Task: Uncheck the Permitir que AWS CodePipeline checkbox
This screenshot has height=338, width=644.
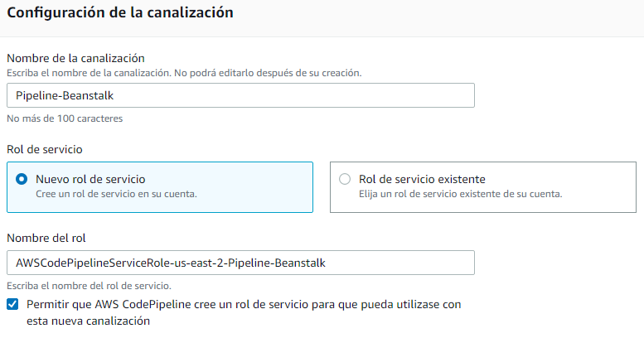Action: (12, 304)
